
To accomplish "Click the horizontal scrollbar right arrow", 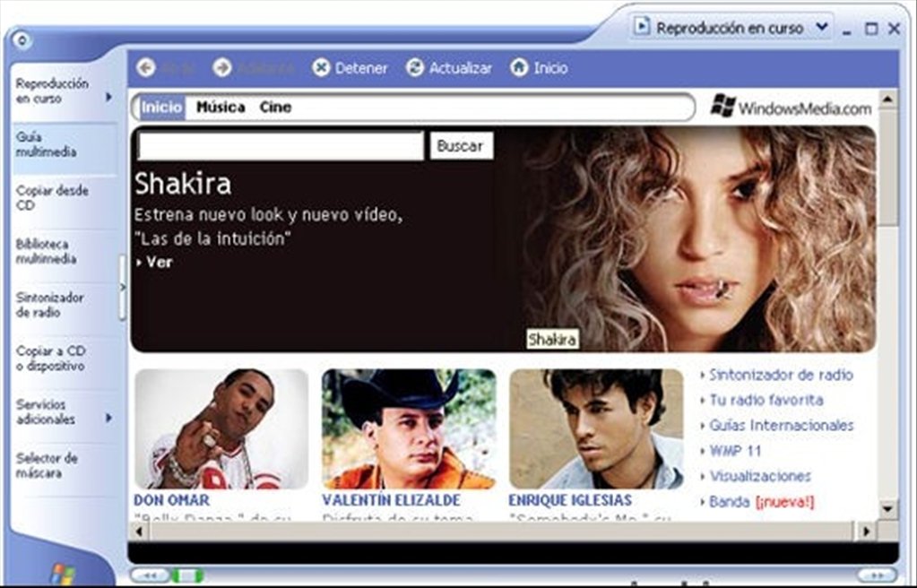I will 867,532.
